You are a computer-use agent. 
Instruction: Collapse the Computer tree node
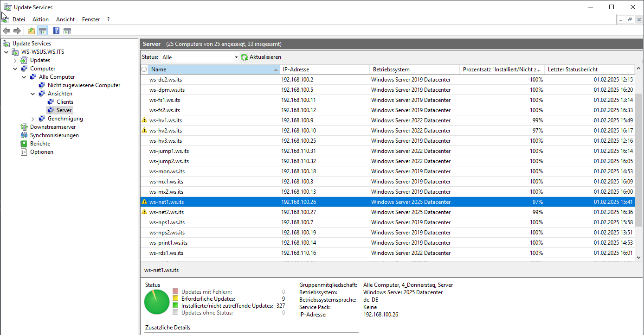pyautogui.click(x=15, y=69)
